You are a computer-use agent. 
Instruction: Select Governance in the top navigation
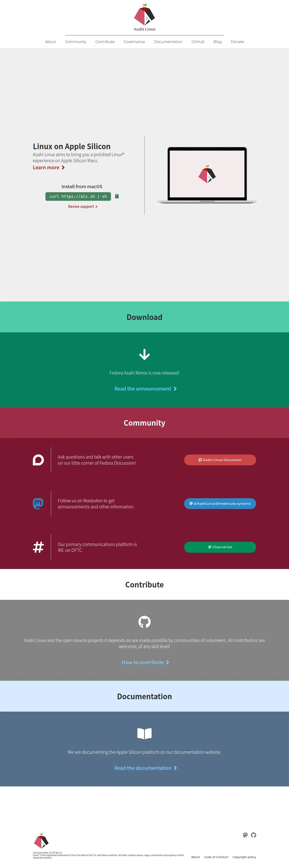click(x=134, y=42)
